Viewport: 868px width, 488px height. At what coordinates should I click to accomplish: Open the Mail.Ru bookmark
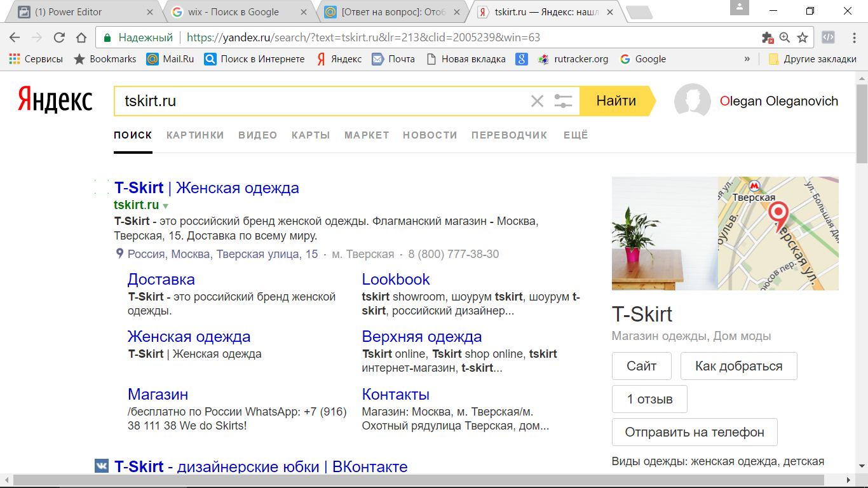pos(170,59)
